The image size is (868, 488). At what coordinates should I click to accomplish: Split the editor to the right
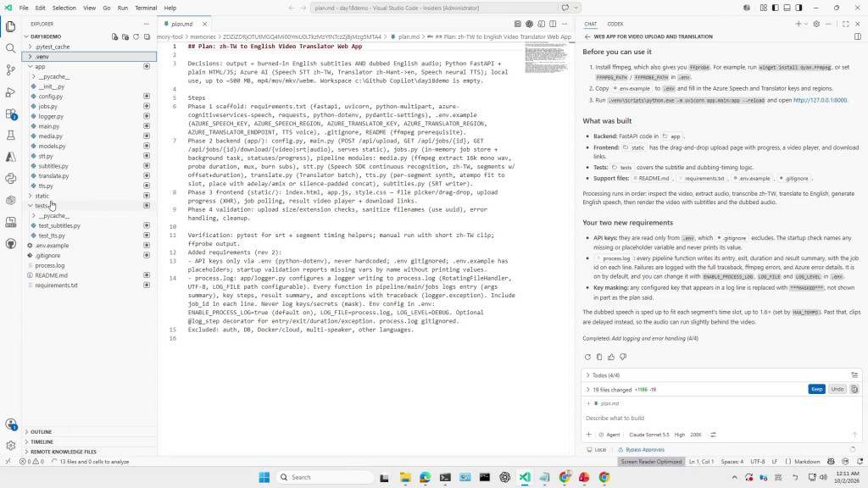click(x=553, y=25)
